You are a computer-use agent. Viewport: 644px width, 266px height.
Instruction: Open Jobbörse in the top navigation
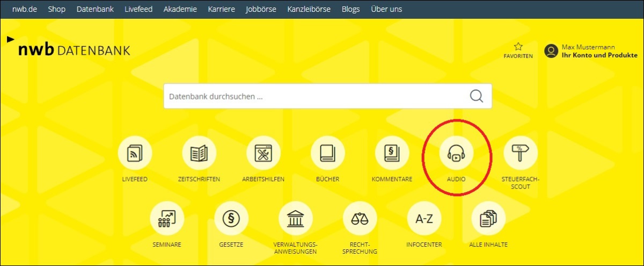tap(261, 9)
